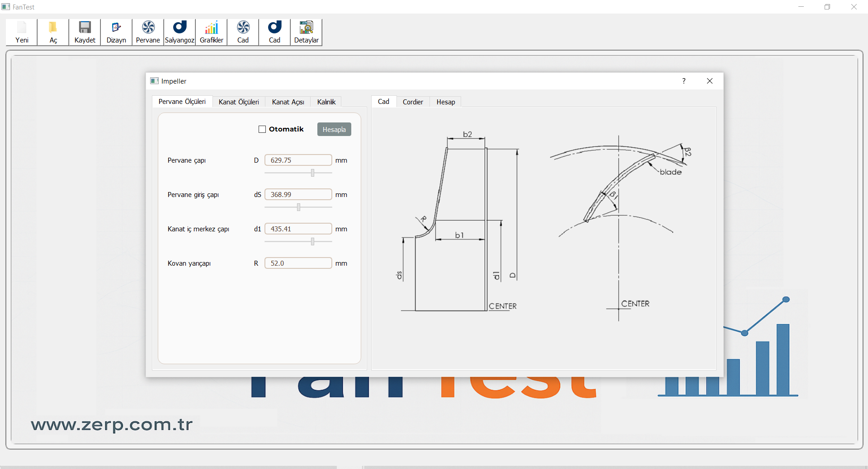Switch to the Kalınlık tab
868x469 pixels.
pyautogui.click(x=326, y=102)
